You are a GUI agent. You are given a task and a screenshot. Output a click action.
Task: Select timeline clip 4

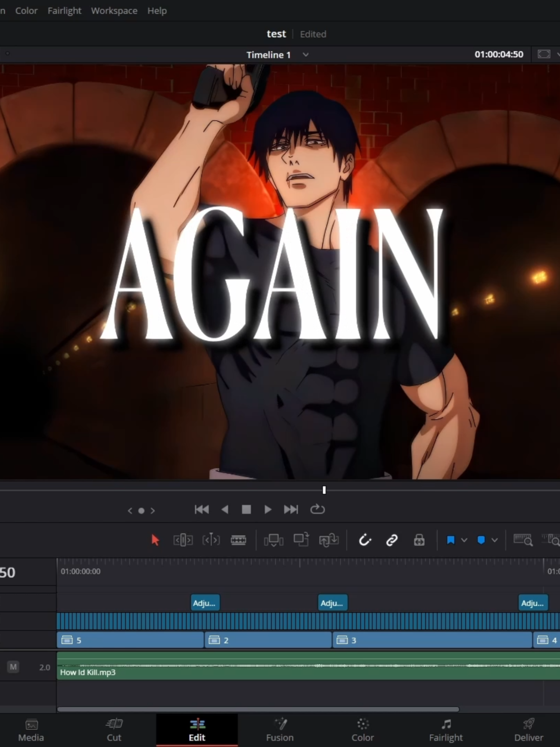click(x=547, y=640)
